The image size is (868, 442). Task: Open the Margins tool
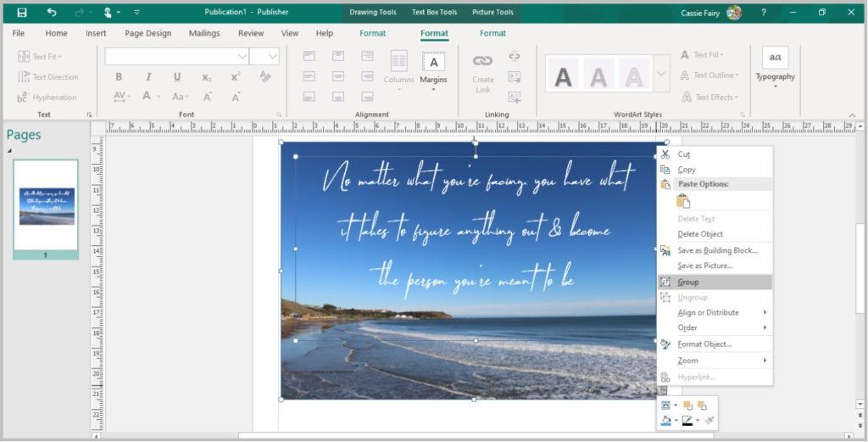433,67
